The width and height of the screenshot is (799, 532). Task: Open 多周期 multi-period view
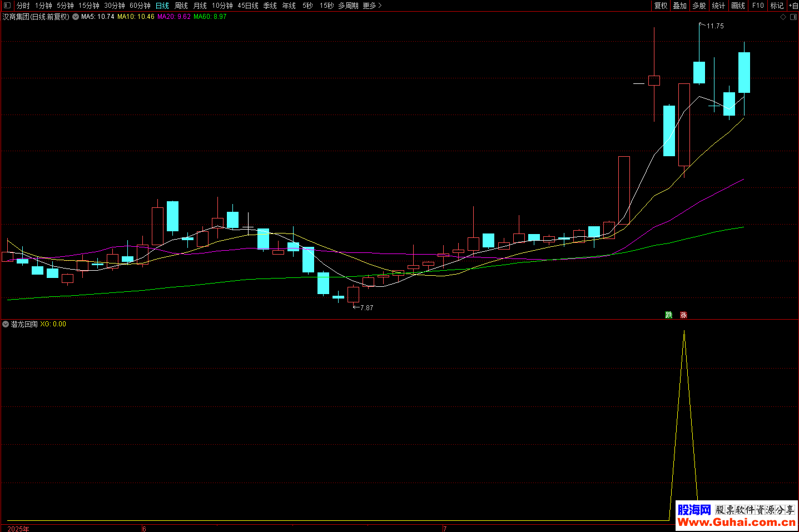pos(348,6)
